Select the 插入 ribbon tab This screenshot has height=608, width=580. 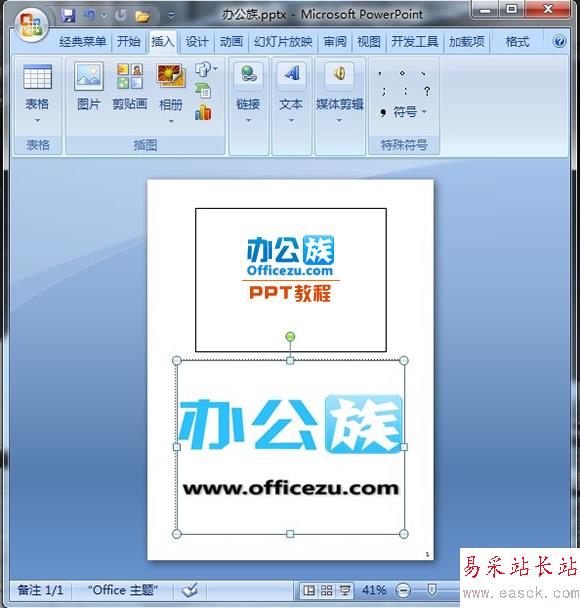tap(162, 41)
